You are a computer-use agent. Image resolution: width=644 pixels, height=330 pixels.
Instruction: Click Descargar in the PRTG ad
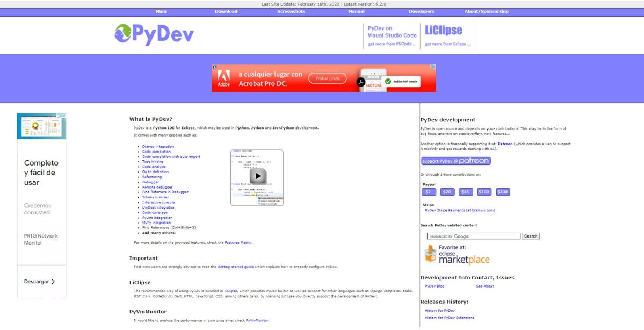click(40, 282)
